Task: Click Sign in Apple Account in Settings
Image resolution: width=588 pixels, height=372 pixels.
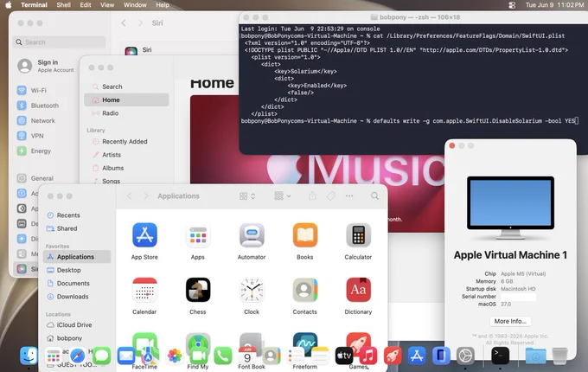Action: pyautogui.click(x=46, y=66)
